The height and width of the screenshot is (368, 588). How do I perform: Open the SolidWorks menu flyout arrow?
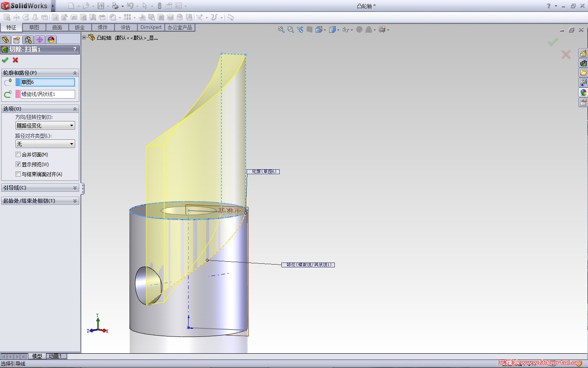[x=53, y=6]
